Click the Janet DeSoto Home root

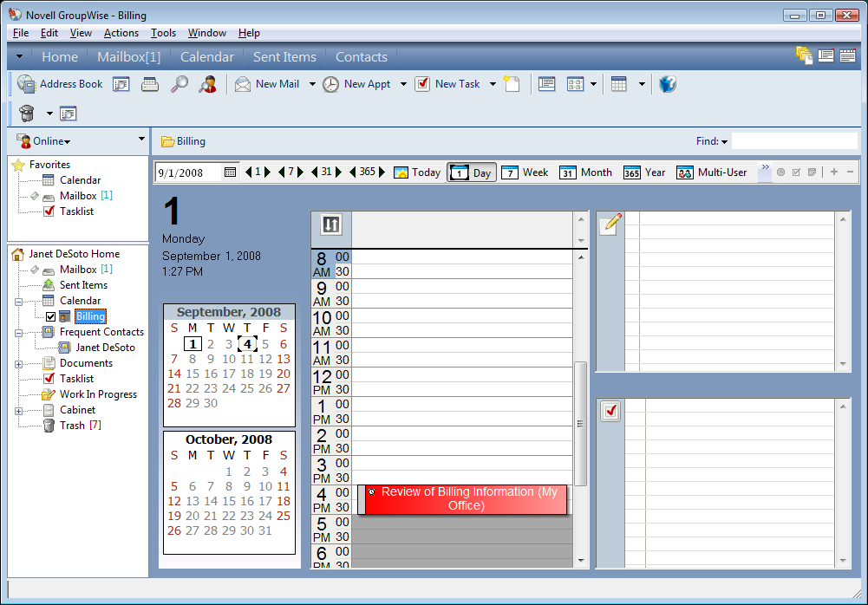point(75,253)
